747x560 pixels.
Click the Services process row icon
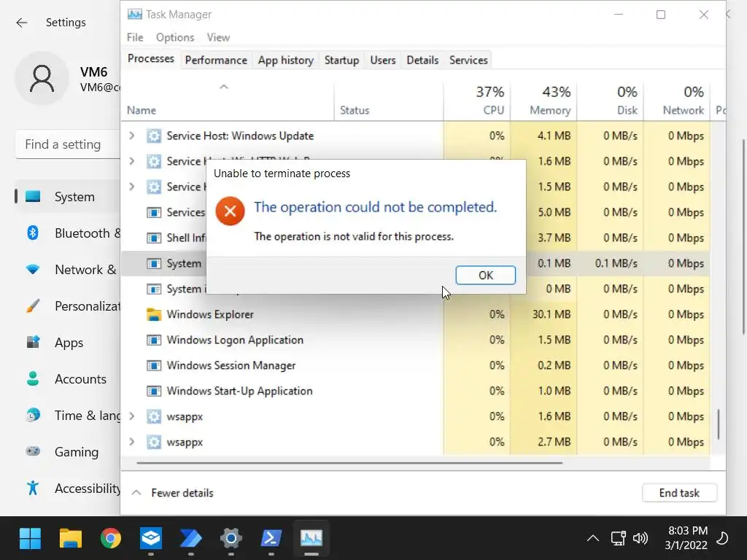point(153,212)
